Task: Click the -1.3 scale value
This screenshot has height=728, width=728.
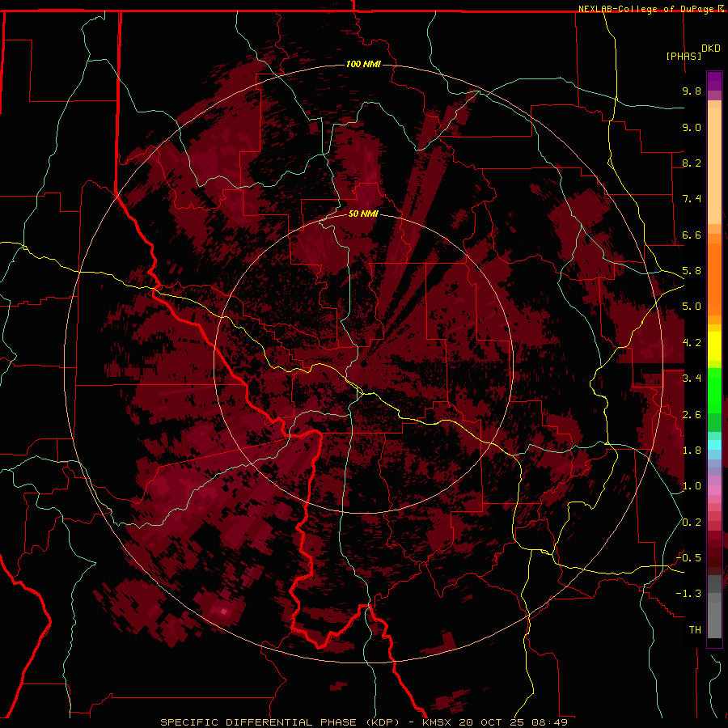Action: [688, 594]
